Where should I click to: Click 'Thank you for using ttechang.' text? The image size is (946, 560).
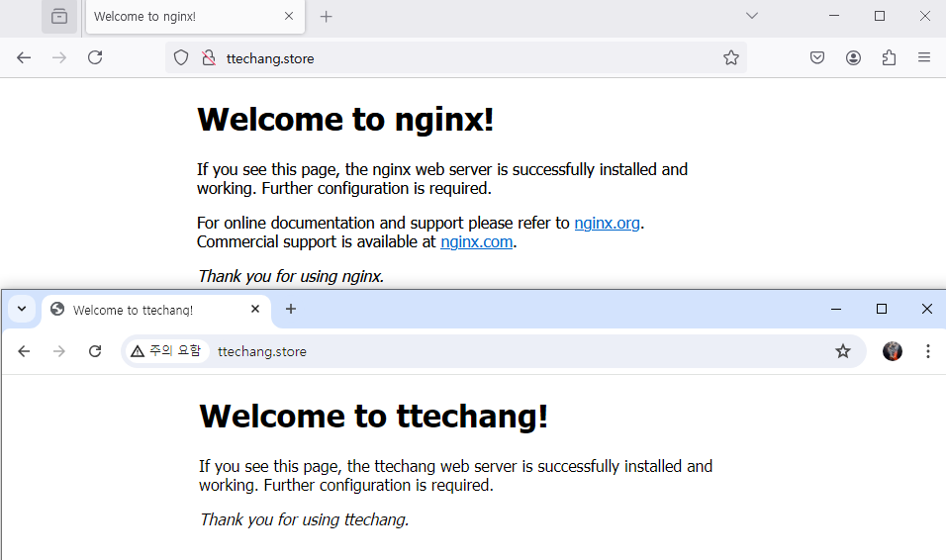(304, 519)
